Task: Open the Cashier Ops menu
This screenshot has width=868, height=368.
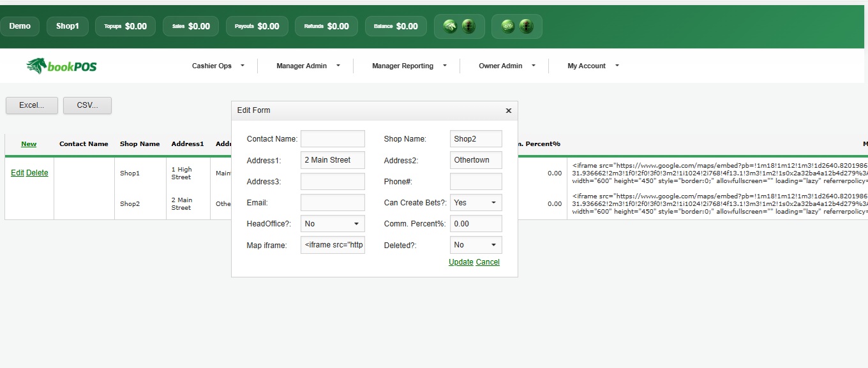Action: pos(218,66)
